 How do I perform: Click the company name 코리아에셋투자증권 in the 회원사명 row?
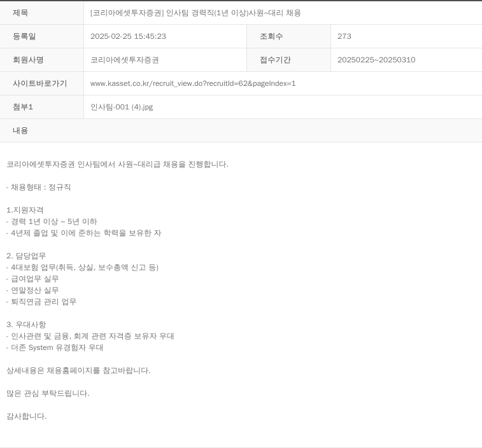125,60
